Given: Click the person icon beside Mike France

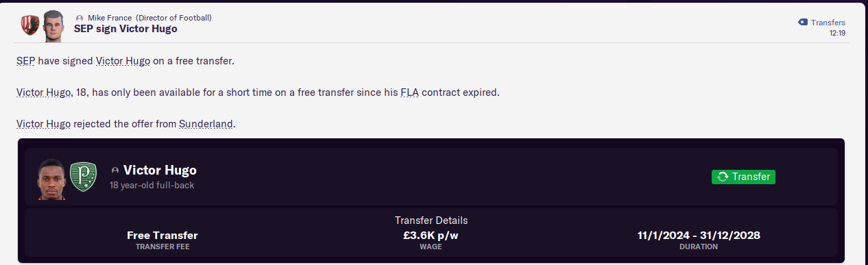Looking at the screenshot, I should click(80, 18).
